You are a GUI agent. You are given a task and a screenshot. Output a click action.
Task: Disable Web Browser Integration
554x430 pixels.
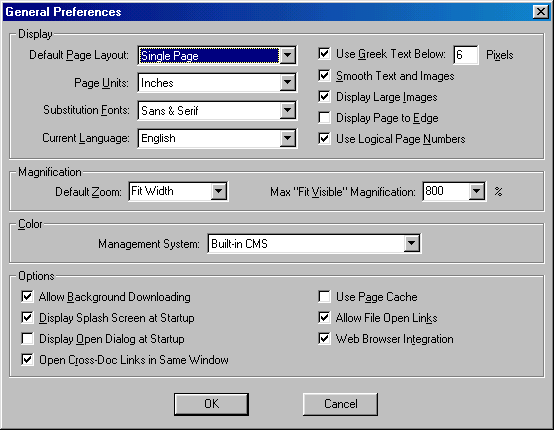point(324,338)
